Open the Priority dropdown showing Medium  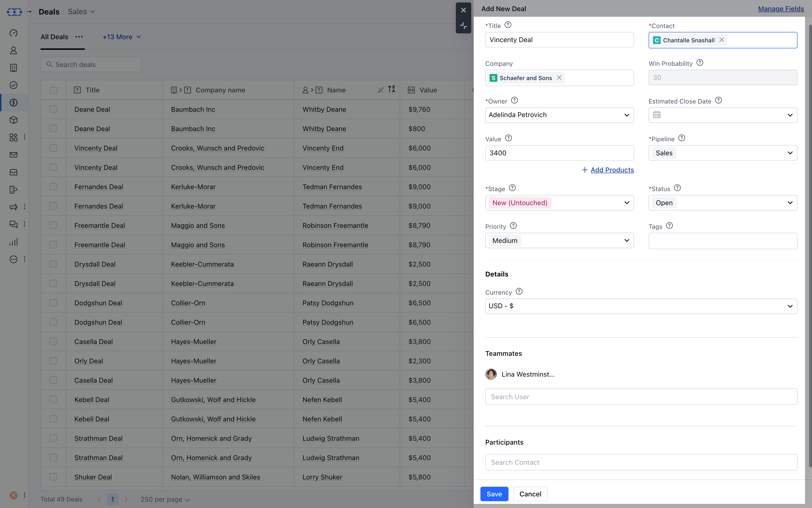(559, 240)
